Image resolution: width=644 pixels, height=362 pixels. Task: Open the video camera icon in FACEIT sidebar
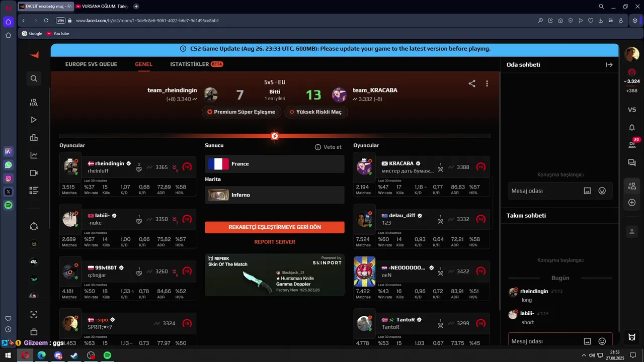coord(34,173)
